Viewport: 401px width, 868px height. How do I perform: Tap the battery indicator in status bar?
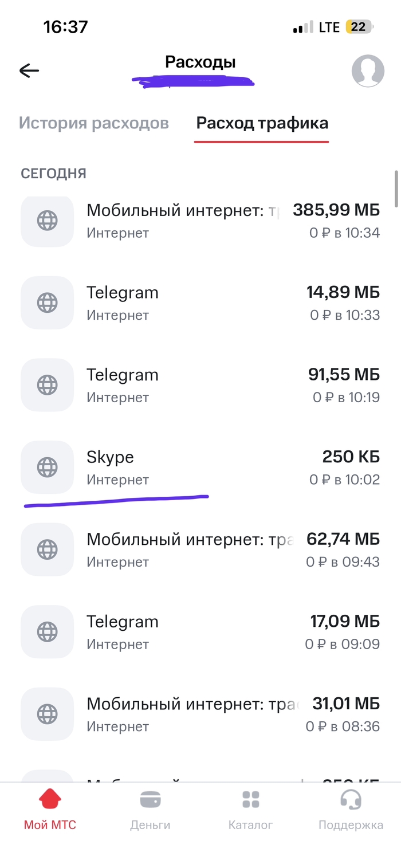point(359,27)
